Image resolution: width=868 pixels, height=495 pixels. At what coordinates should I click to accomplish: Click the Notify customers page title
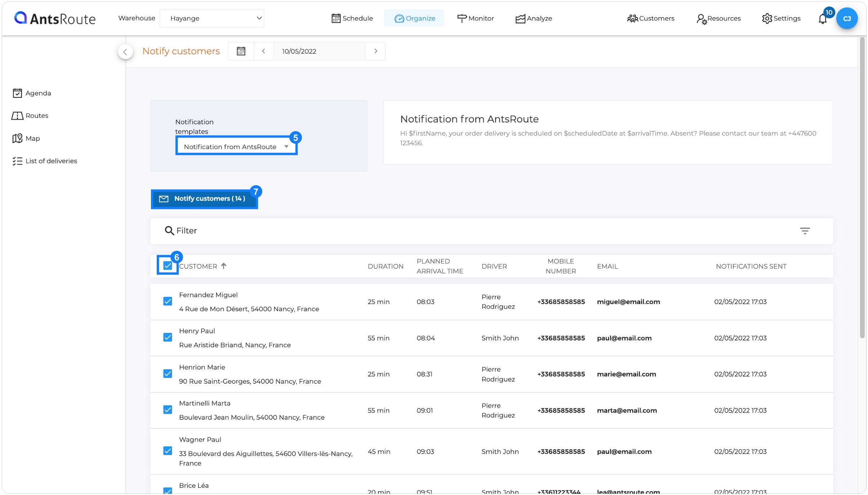pyautogui.click(x=181, y=51)
